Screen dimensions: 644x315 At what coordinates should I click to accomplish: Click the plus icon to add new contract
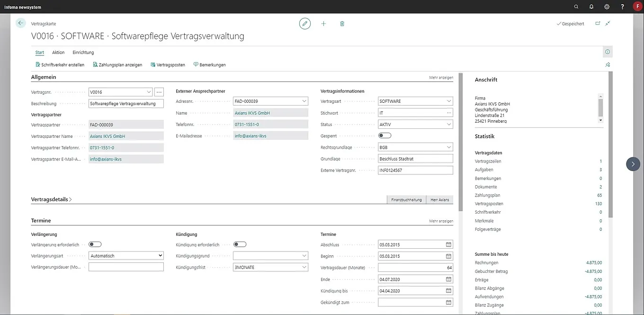pos(323,23)
